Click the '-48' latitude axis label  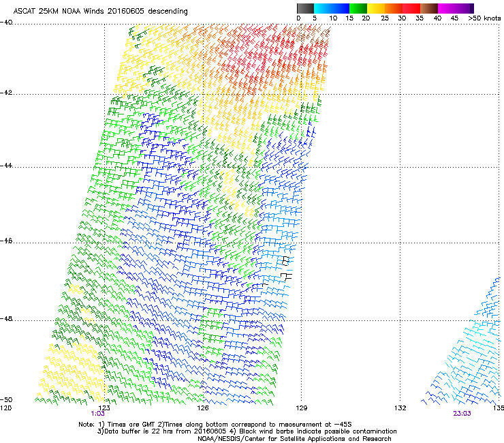6,319
